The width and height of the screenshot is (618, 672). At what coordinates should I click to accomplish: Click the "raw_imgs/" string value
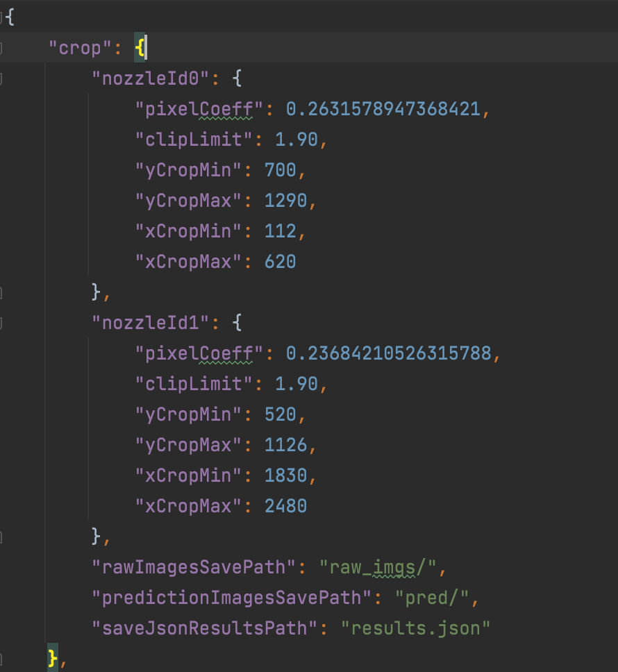point(378,567)
